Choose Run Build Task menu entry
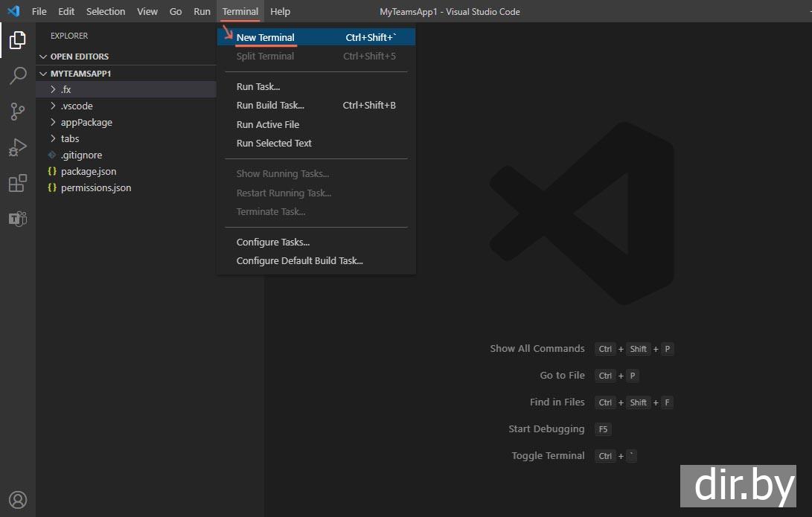 [270, 106]
